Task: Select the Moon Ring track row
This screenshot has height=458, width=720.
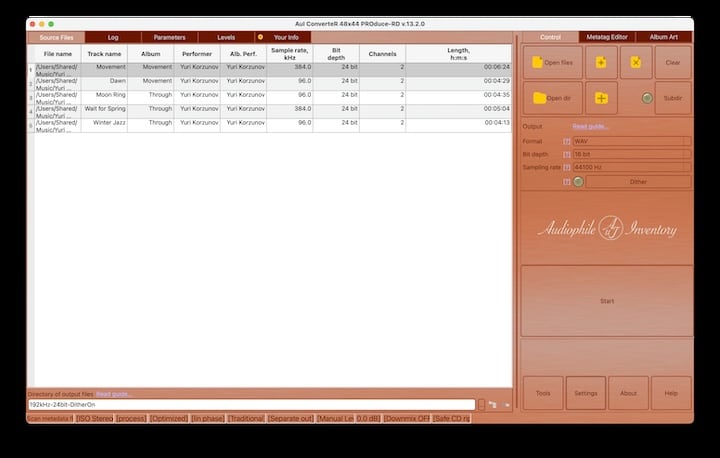Action: point(270,98)
